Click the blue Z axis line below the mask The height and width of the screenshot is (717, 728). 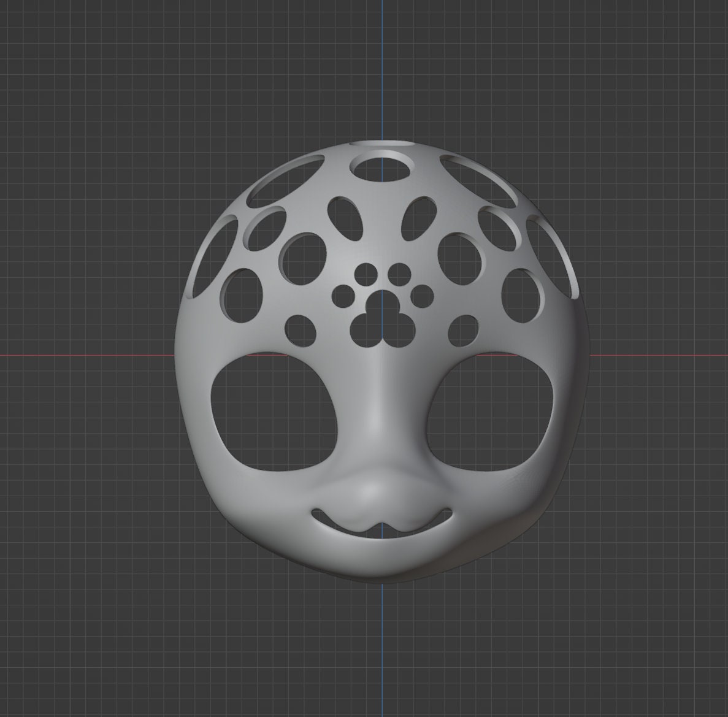click(x=382, y=649)
